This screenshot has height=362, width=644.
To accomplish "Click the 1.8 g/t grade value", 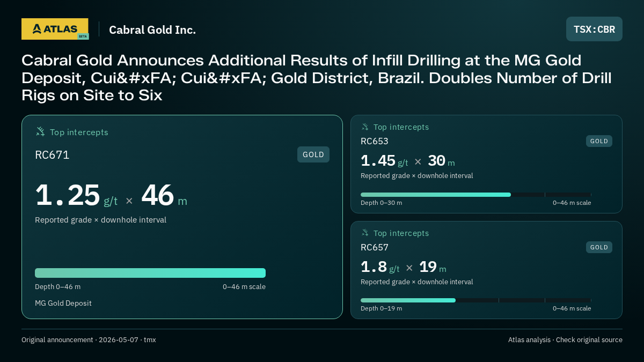I will (380, 267).
